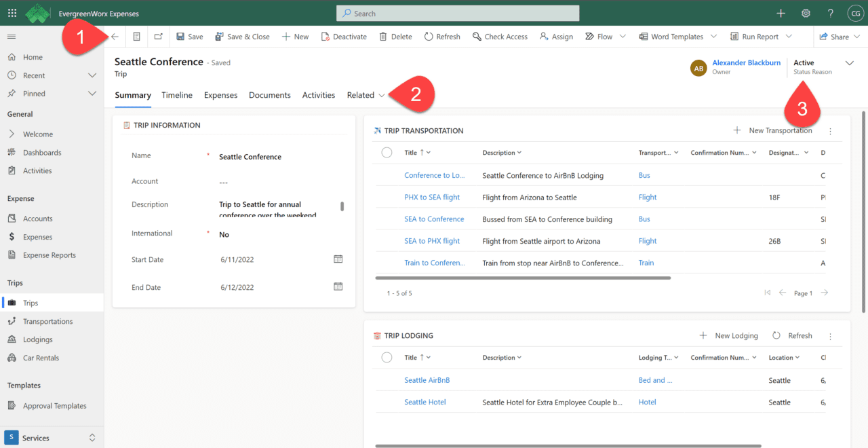Click the Save & Close button
868x448 pixels.
pos(242,37)
